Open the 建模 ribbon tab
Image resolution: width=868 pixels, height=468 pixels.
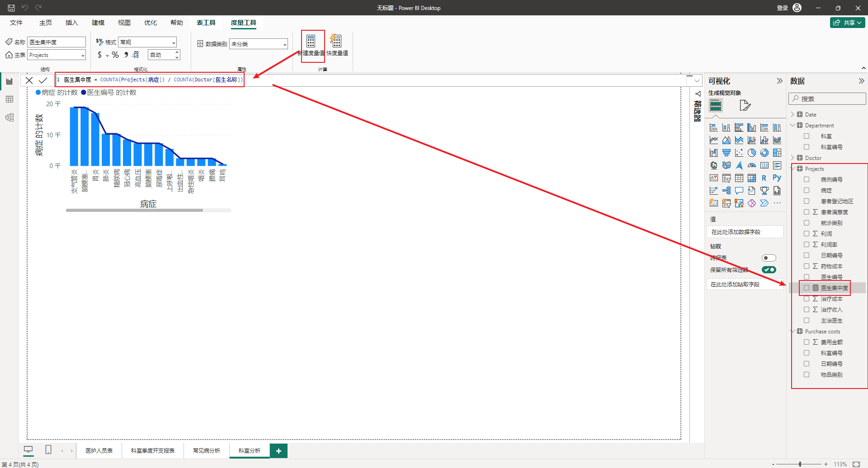(x=98, y=23)
